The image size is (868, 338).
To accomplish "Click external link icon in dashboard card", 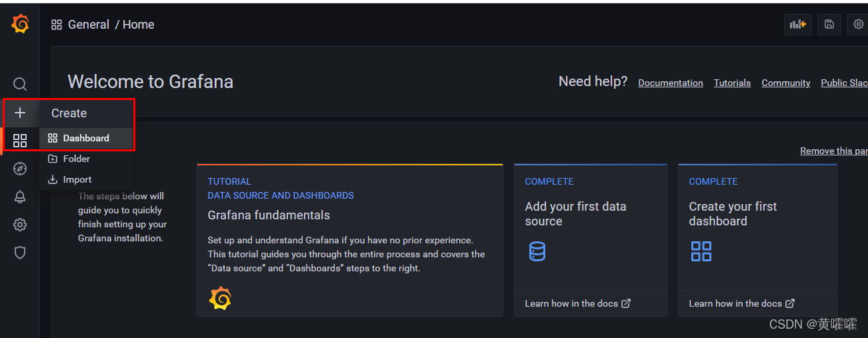I will click(790, 303).
